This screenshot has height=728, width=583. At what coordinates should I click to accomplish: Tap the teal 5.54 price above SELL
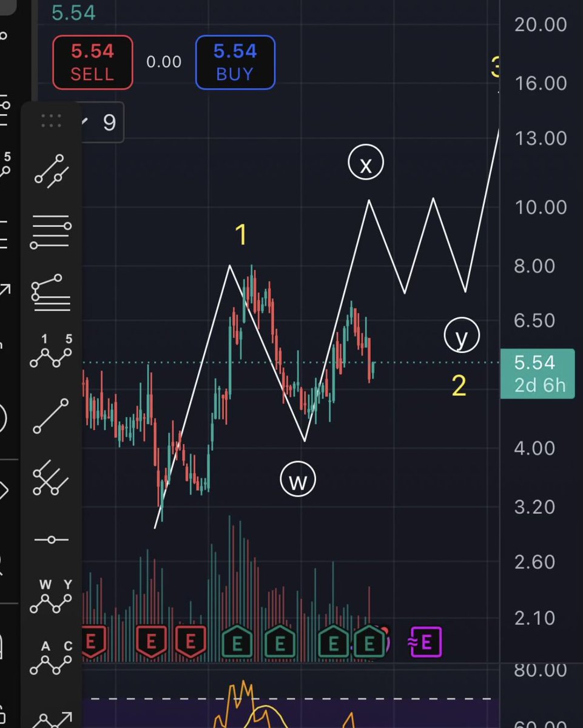[73, 13]
